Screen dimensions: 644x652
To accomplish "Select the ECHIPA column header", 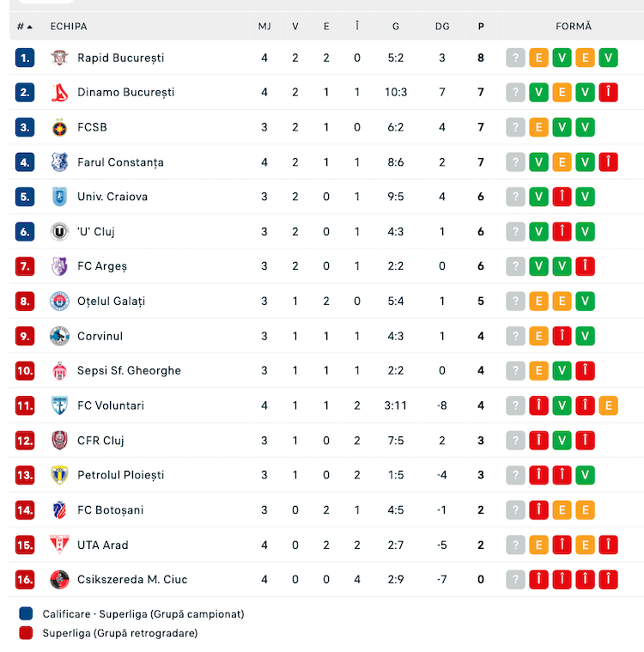I will click(69, 27).
